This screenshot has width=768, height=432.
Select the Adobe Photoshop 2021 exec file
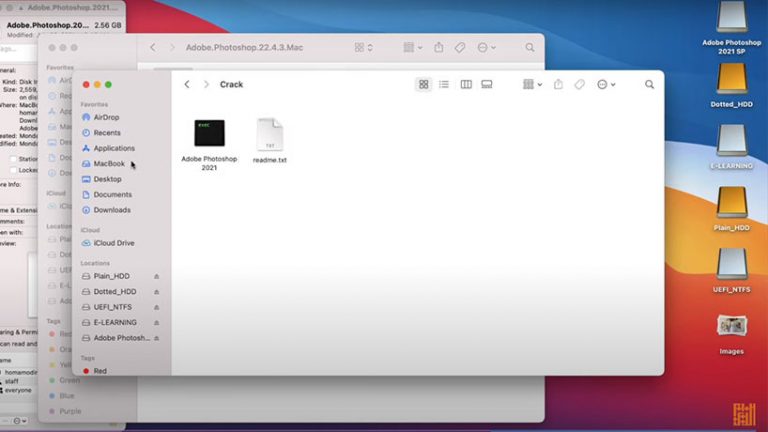pyautogui.click(x=209, y=133)
